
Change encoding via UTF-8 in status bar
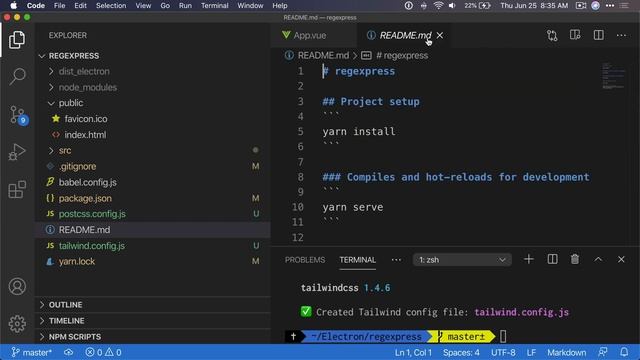503,352
